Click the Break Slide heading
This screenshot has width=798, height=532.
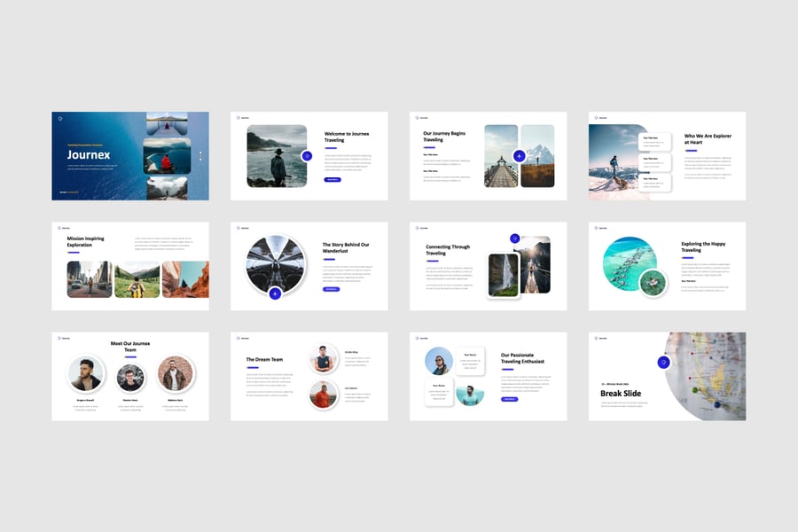tap(621, 394)
